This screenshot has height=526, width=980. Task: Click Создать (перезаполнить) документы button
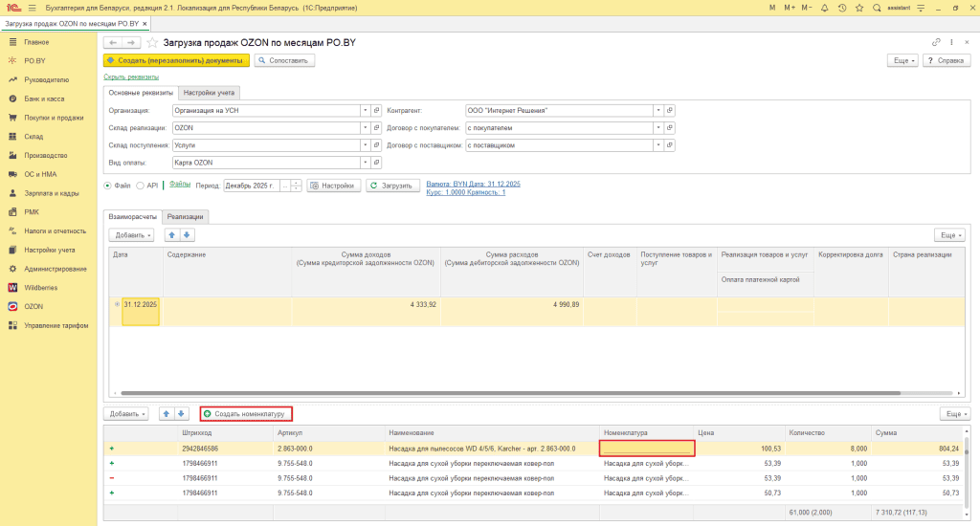(x=176, y=60)
